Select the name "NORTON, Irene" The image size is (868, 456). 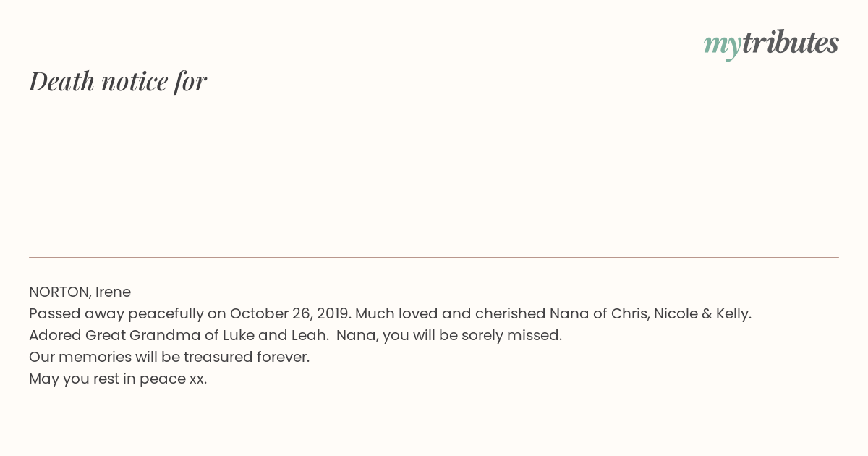(80, 292)
